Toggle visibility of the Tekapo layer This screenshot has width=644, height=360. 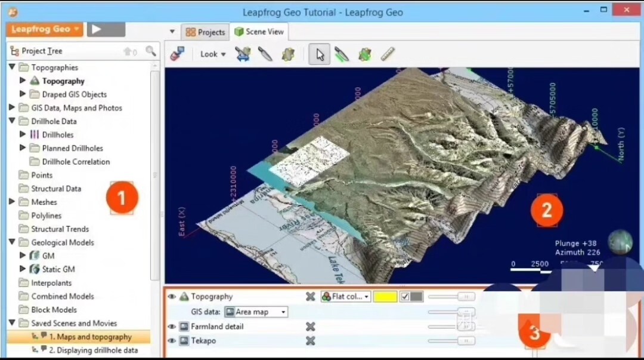pos(172,341)
